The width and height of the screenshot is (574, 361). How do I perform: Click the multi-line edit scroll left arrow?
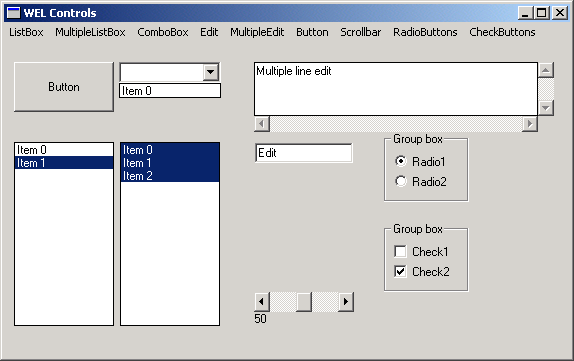pos(262,124)
